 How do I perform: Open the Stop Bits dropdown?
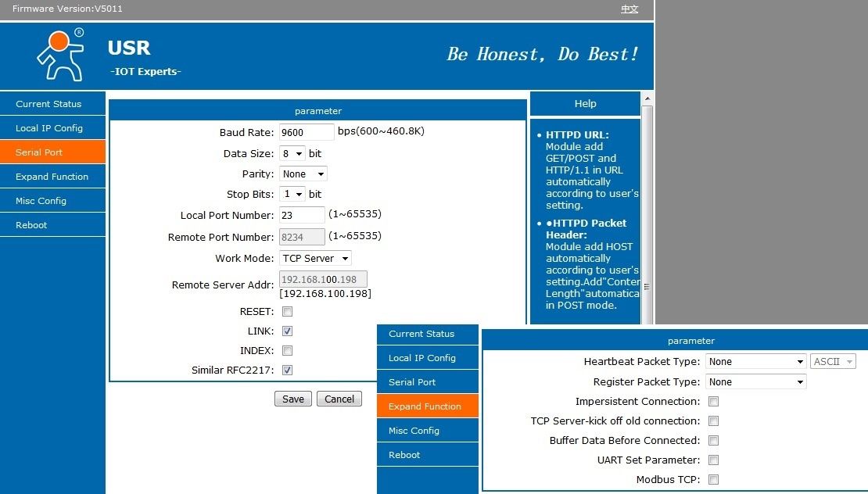[x=292, y=194]
